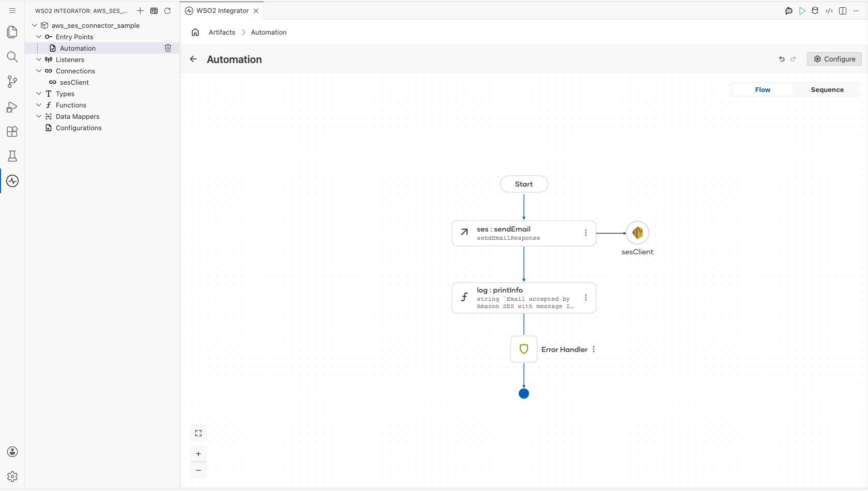Click the add artifact plus icon
The image size is (868, 491).
140,10
